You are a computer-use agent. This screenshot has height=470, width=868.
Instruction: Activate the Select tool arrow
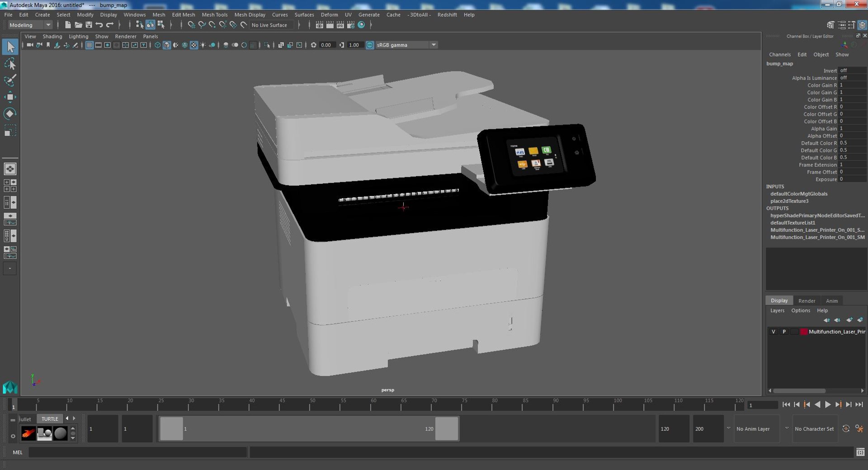[x=10, y=47]
